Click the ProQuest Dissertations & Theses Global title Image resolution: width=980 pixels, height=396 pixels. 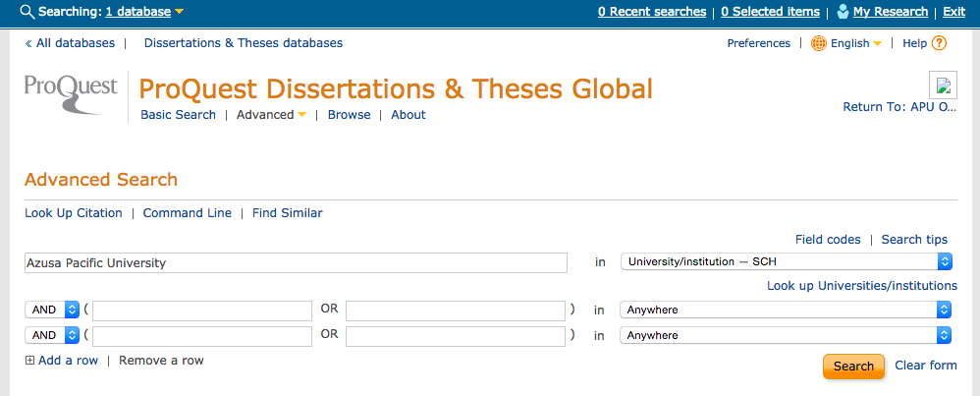tap(396, 88)
